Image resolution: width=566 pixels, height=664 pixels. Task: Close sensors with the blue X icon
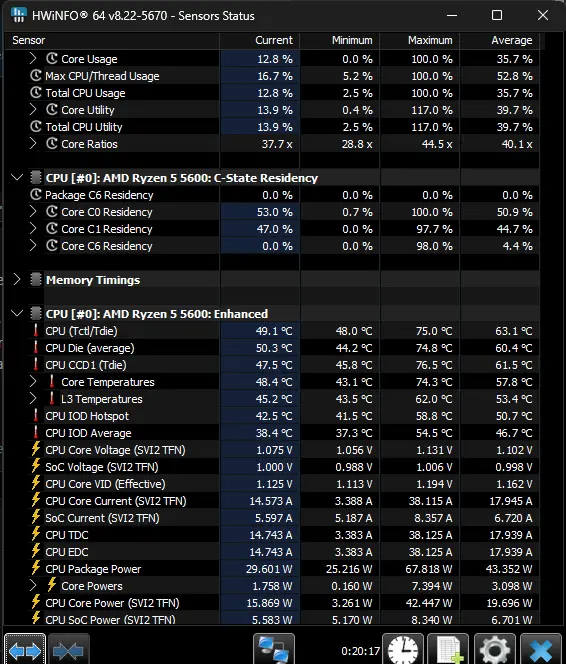point(541,650)
